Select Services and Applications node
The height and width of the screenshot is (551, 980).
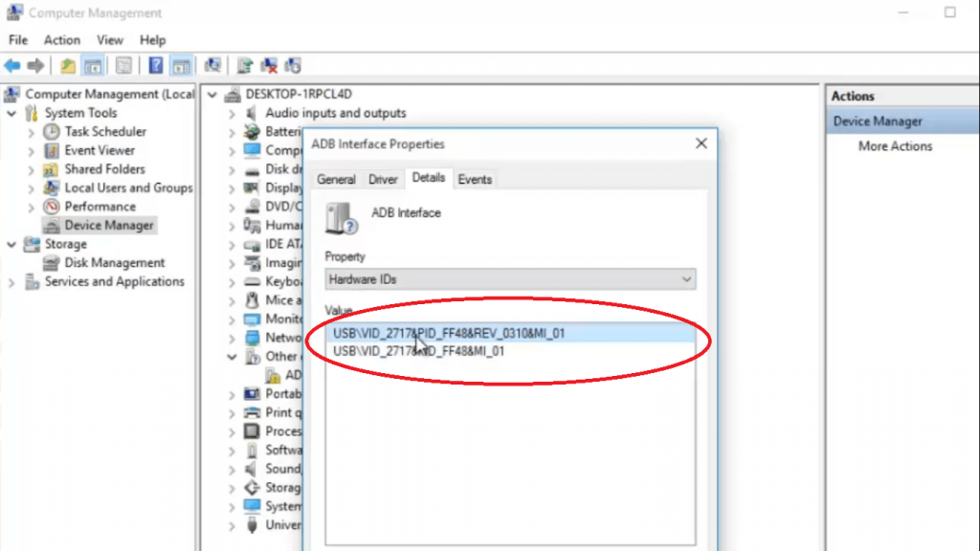click(115, 282)
